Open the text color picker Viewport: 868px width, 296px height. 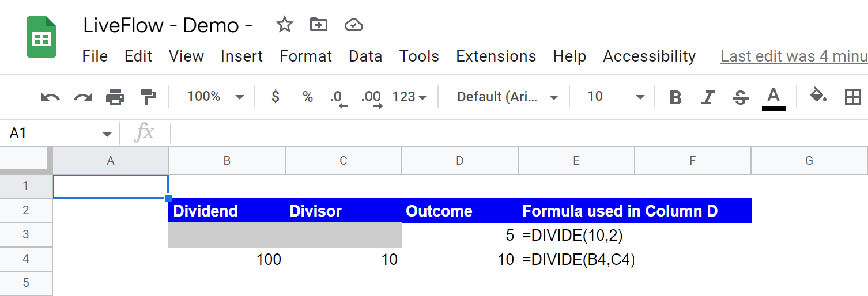[773, 97]
